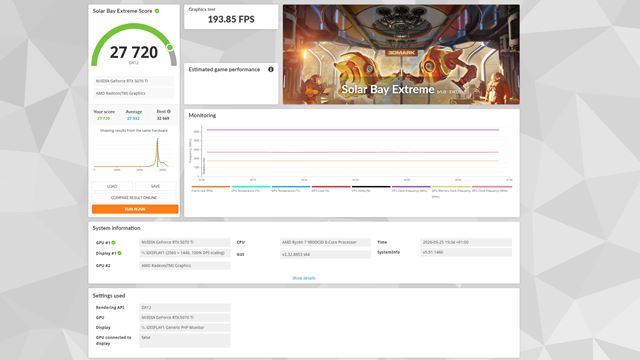Click the LOAD button
The image size is (640, 360).
[x=112, y=186]
